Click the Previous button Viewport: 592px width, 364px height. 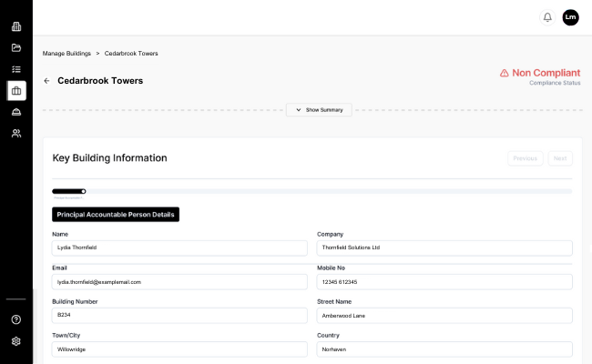(526, 158)
